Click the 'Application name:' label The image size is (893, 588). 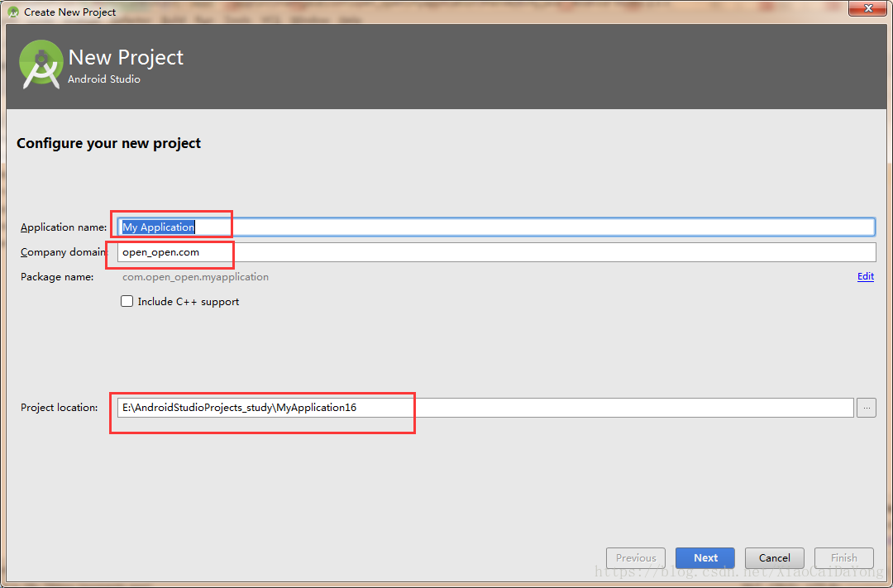(63, 227)
